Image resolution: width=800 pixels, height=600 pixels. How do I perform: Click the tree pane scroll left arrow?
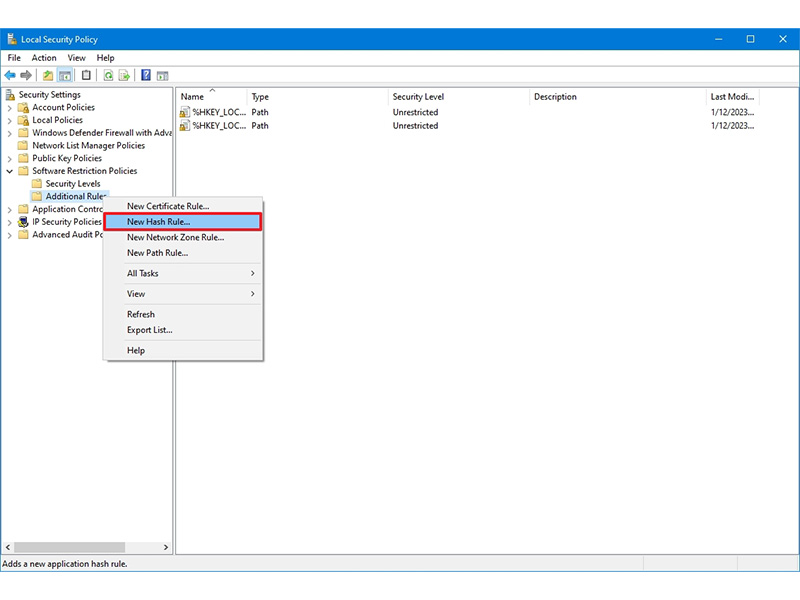(x=8, y=547)
